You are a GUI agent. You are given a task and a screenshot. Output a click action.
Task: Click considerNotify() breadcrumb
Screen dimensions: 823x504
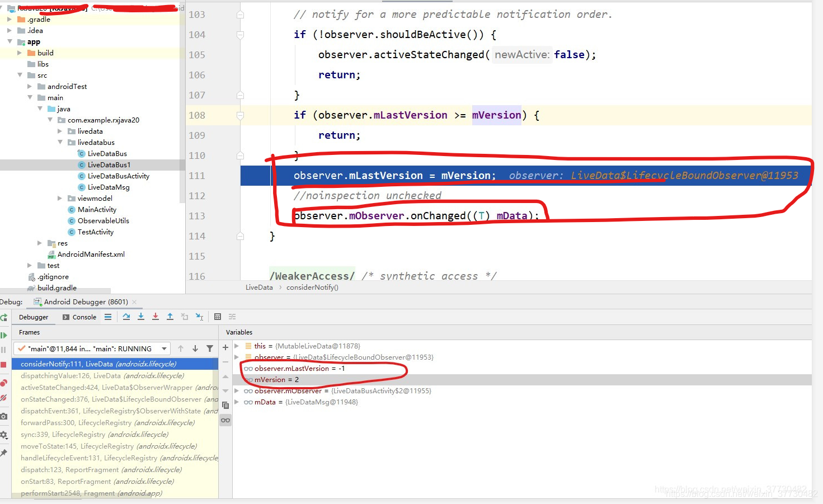click(x=312, y=288)
